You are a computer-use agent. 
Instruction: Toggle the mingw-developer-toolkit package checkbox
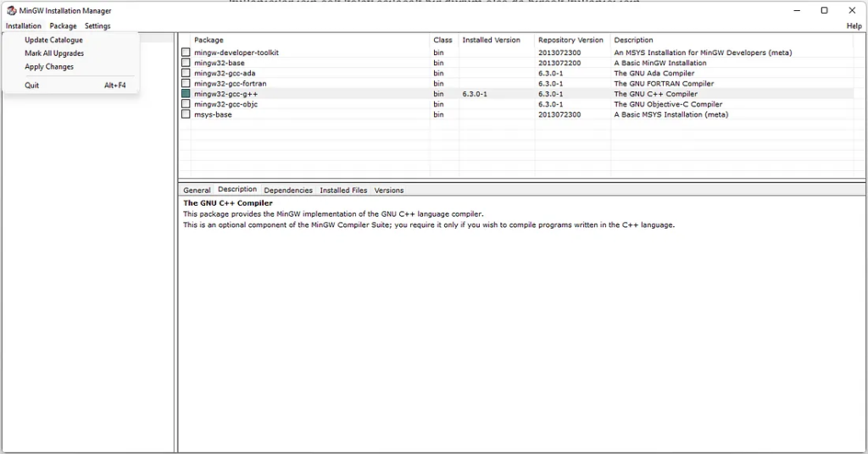(186, 52)
